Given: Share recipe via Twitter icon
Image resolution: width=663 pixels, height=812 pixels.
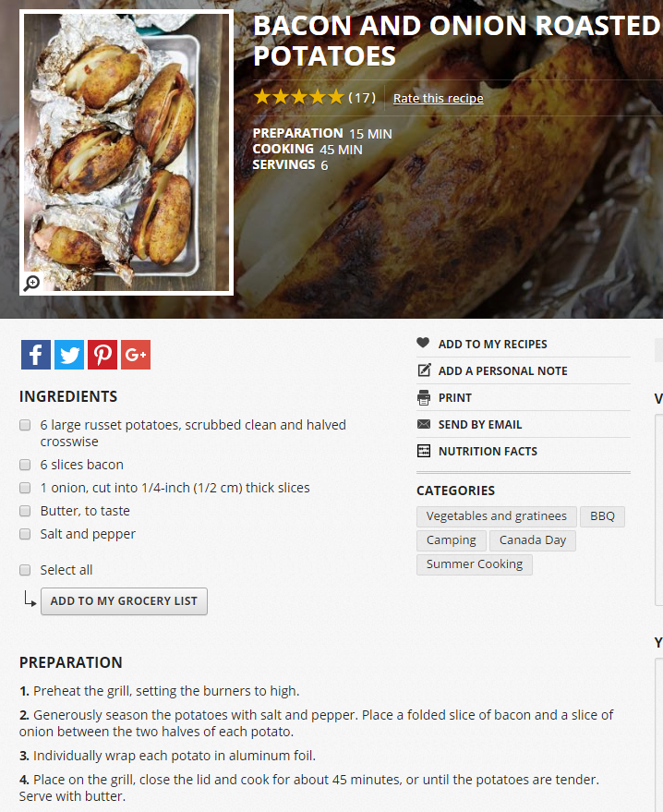Looking at the screenshot, I should (x=69, y=355).
